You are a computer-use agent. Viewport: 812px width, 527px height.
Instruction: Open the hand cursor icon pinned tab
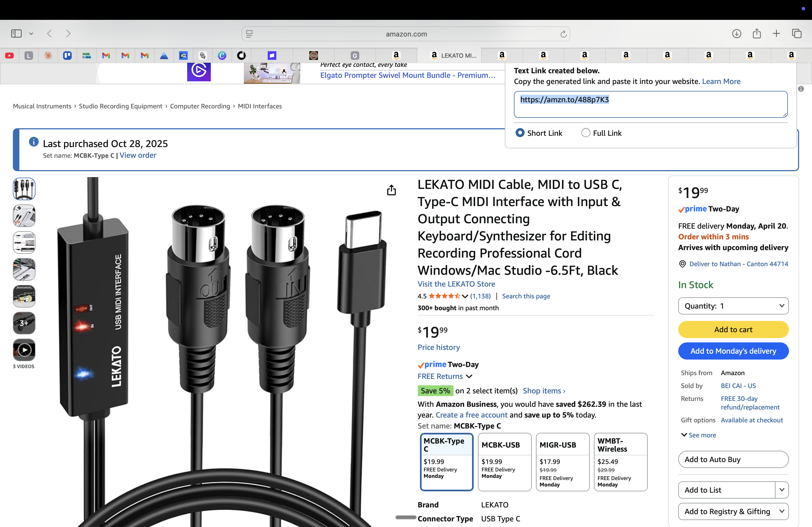pyautogui.click(x=203, y=55)
